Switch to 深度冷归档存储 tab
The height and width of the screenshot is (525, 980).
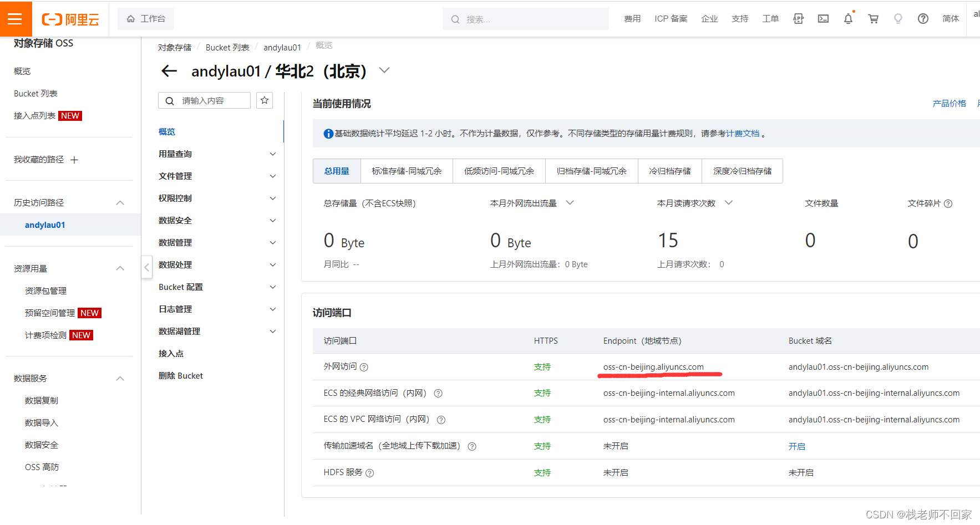click(743, 171)
